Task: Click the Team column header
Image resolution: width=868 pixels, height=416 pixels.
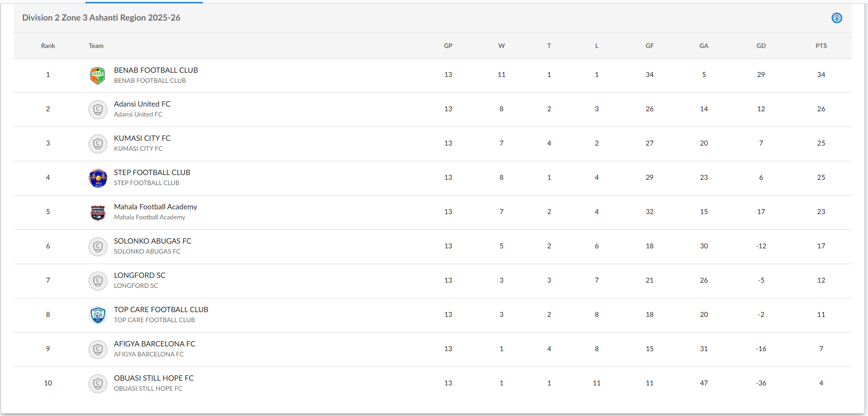Action: (x=96, y=46)
